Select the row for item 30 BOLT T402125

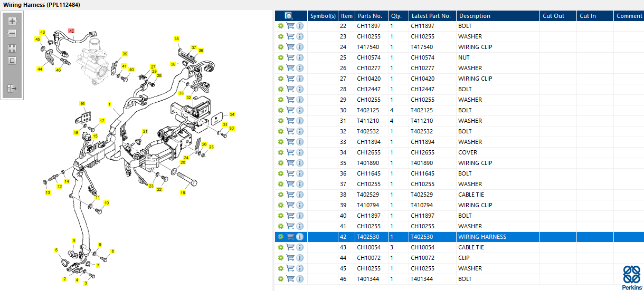475,110
